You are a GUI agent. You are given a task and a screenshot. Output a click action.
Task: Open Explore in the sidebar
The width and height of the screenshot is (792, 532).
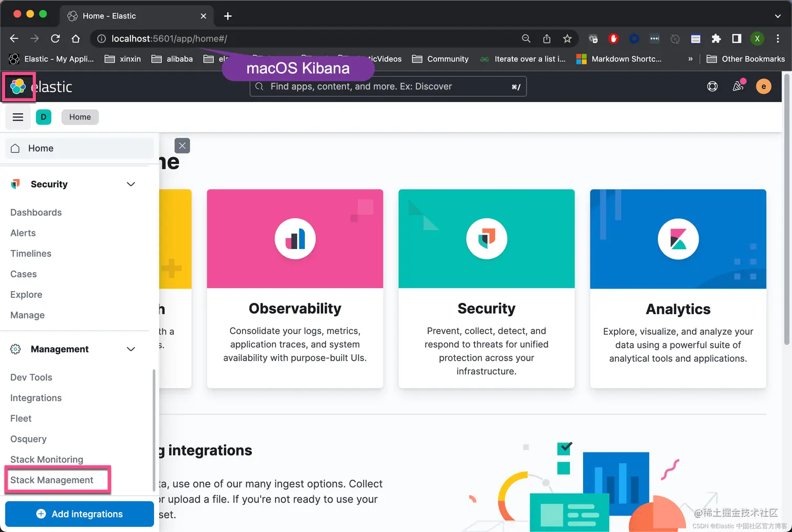pyautogui.click(x=26, y=294)
